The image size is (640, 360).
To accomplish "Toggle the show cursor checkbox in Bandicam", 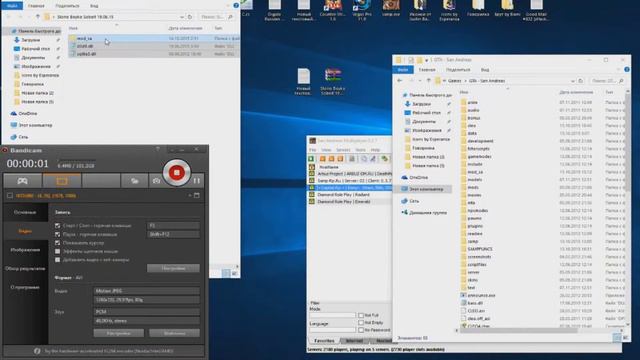I will point(58,243).
